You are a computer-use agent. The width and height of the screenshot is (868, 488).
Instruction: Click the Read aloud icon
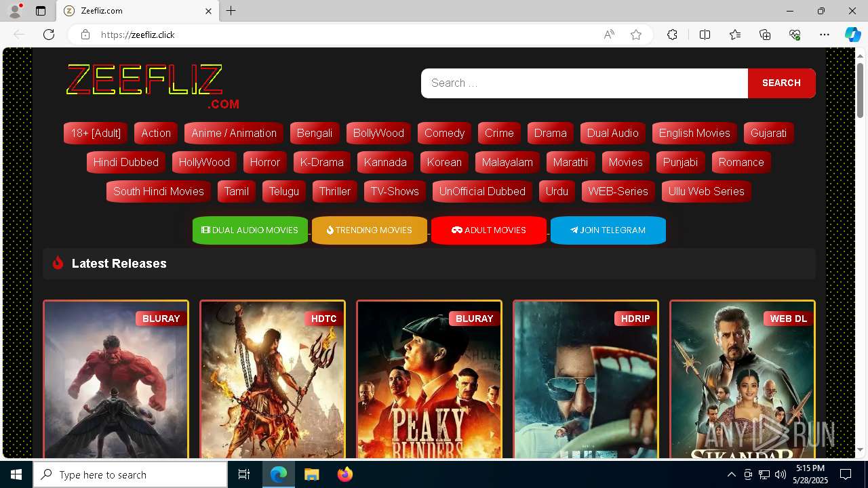click(609, 35)
